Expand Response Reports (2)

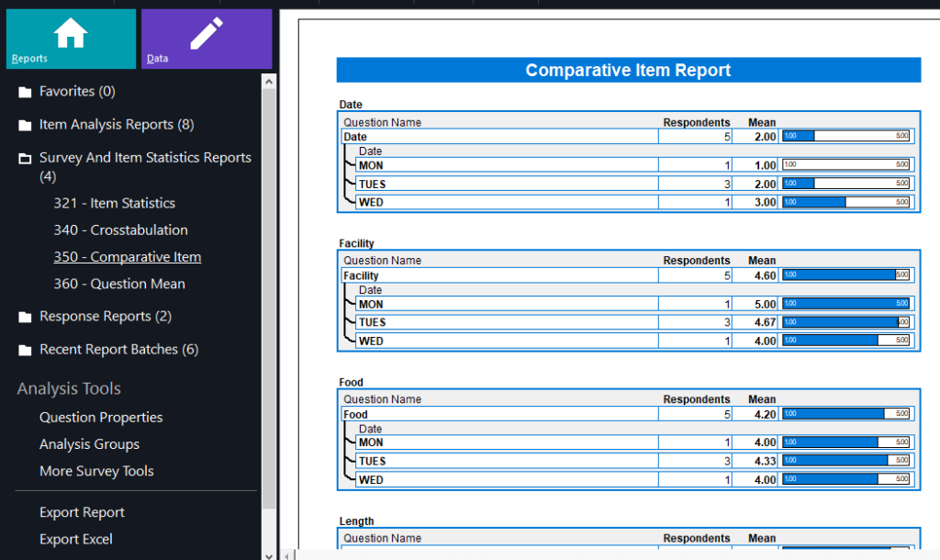pyautogui.click(x=106, y=316)
